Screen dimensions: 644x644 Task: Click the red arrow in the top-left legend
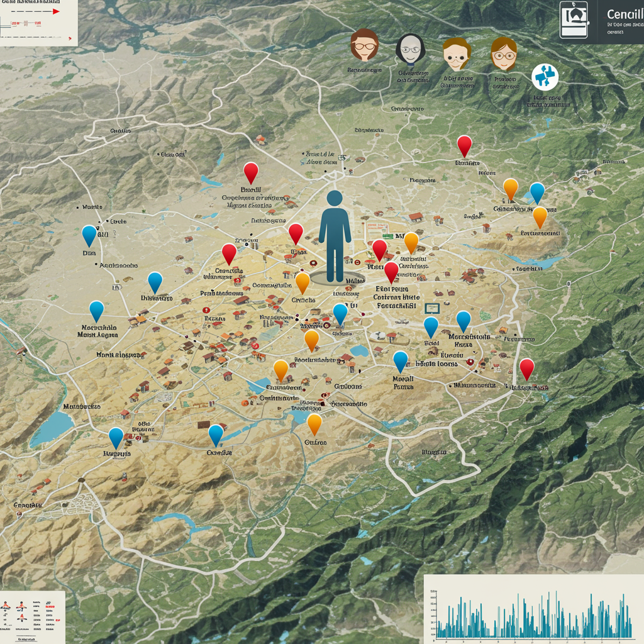[55, 11]
